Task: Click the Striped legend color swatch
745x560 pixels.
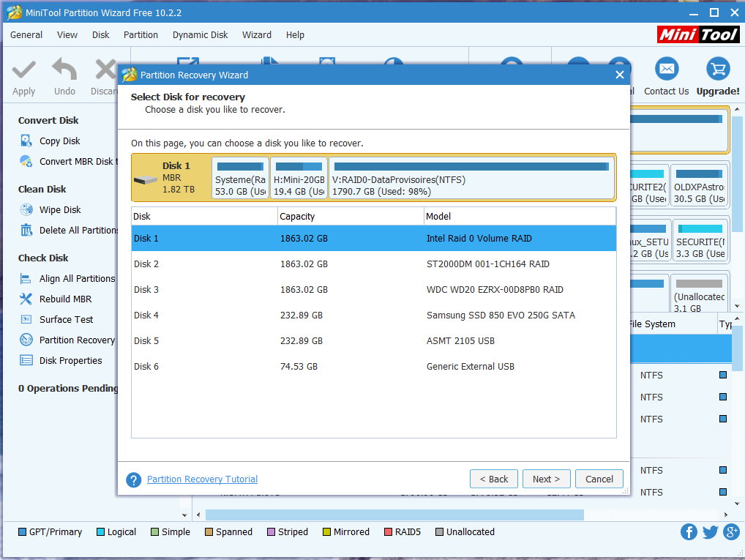Action: click(272, 532)
